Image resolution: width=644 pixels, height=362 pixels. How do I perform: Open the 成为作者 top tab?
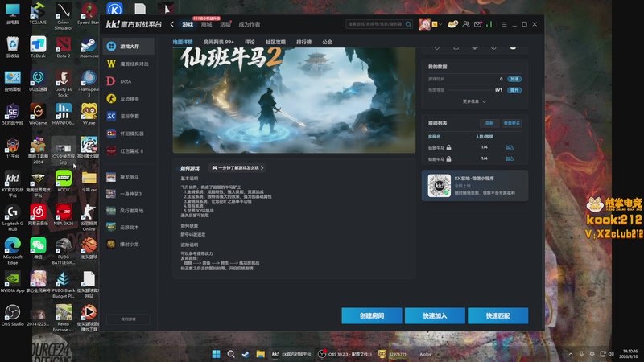250,25
